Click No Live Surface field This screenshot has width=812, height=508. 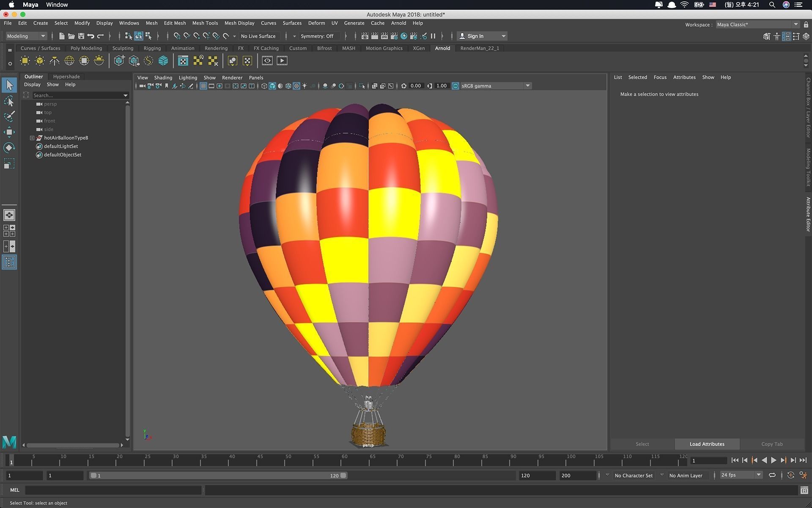[x=258, y=36]
